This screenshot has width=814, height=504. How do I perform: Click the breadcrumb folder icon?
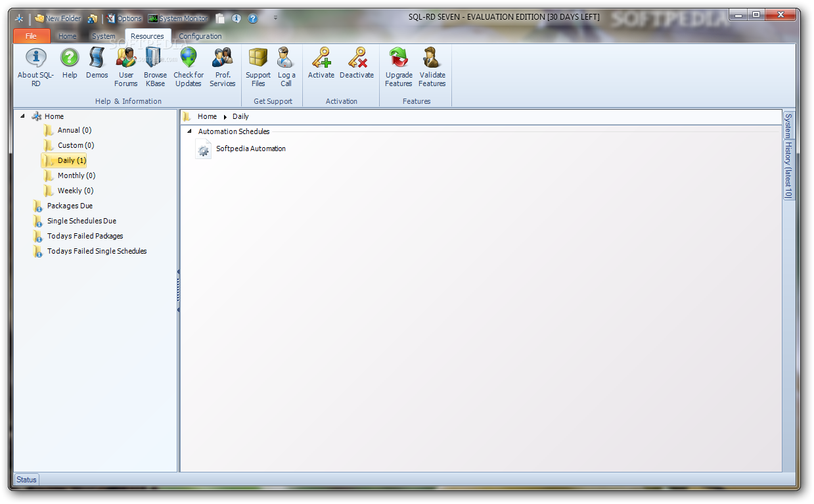click(187, 116)
